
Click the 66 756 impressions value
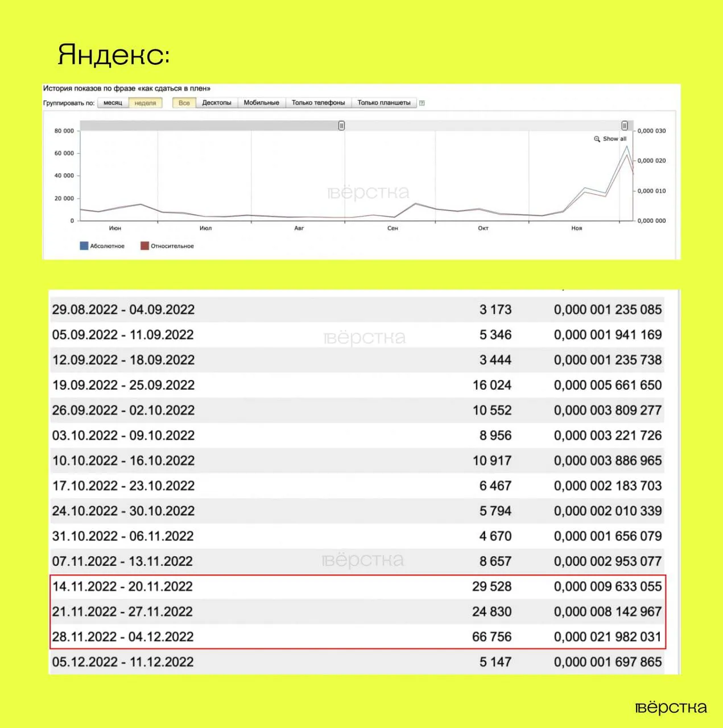tap(491, 636)
